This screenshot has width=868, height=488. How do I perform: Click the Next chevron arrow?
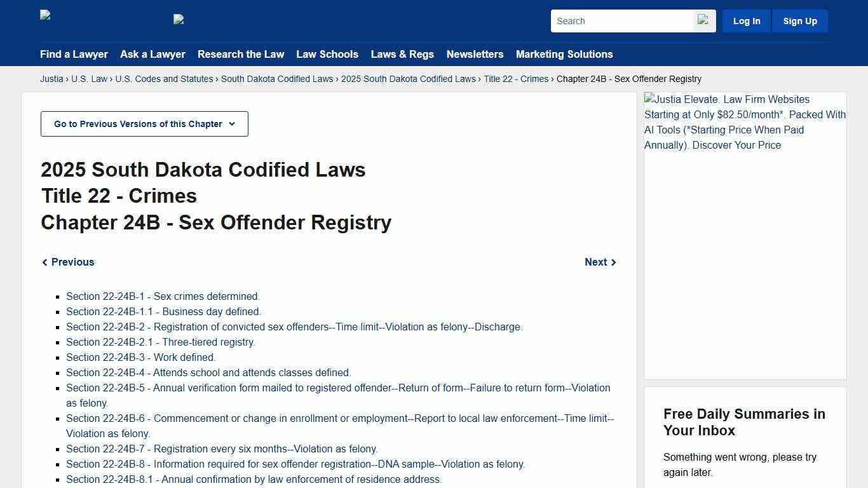click(x=613, y=262)
